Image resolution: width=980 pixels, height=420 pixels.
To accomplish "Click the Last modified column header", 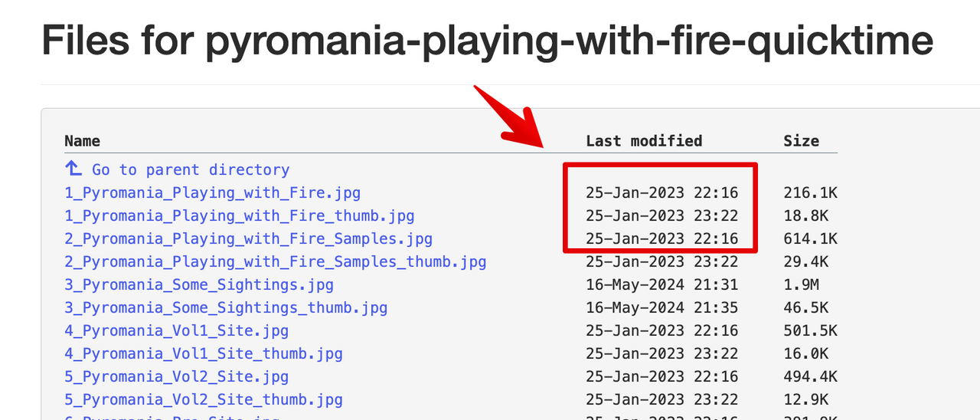I will 644,141.
